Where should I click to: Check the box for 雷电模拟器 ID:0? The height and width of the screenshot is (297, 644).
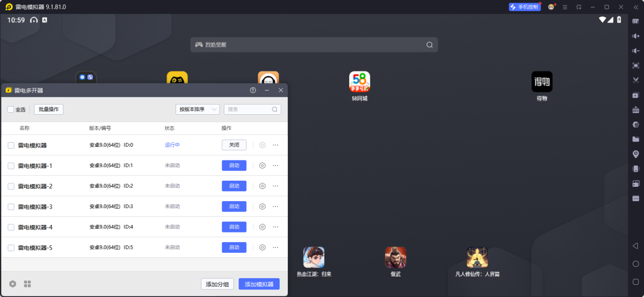click(x=11, y=145)
